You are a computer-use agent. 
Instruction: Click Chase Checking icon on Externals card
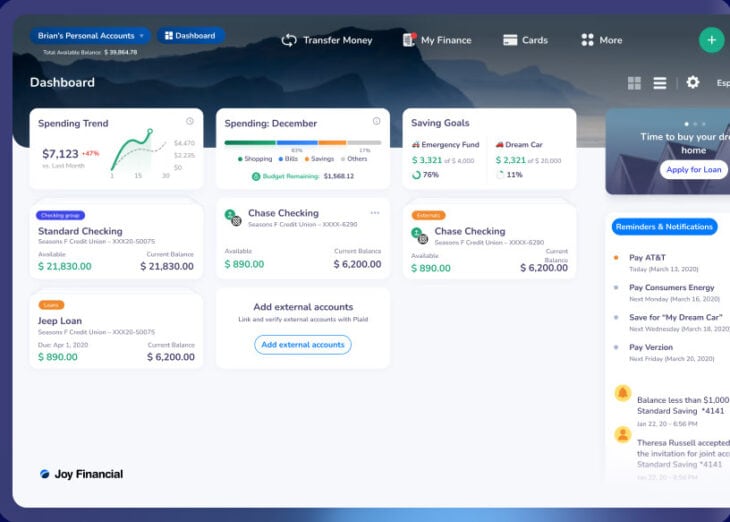pos(419,236)
